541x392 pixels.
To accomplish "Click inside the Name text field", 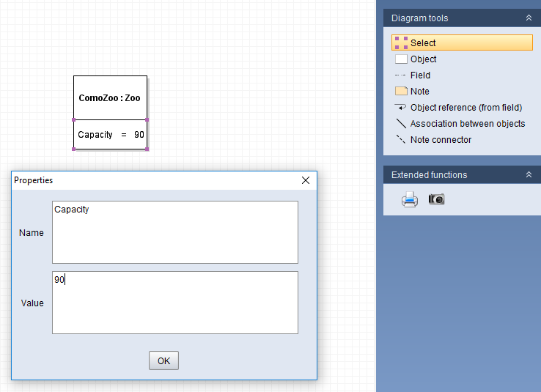I will 175,232.
